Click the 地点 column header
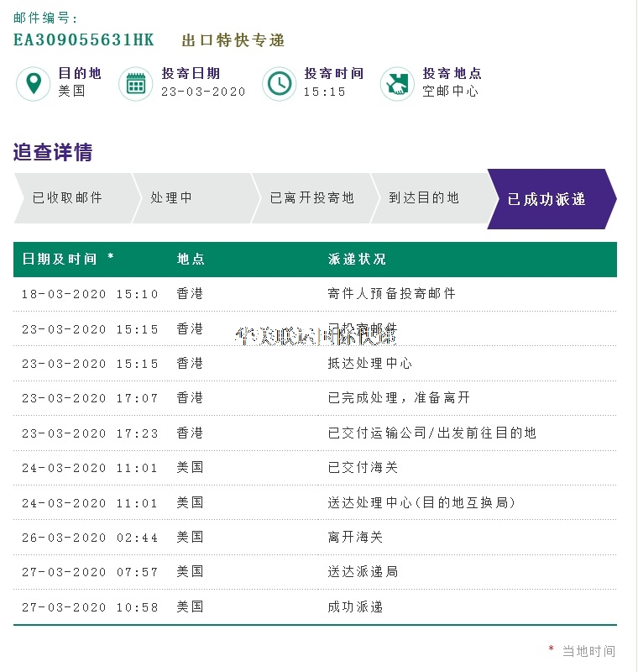638x672 pixels. point(191,259)
